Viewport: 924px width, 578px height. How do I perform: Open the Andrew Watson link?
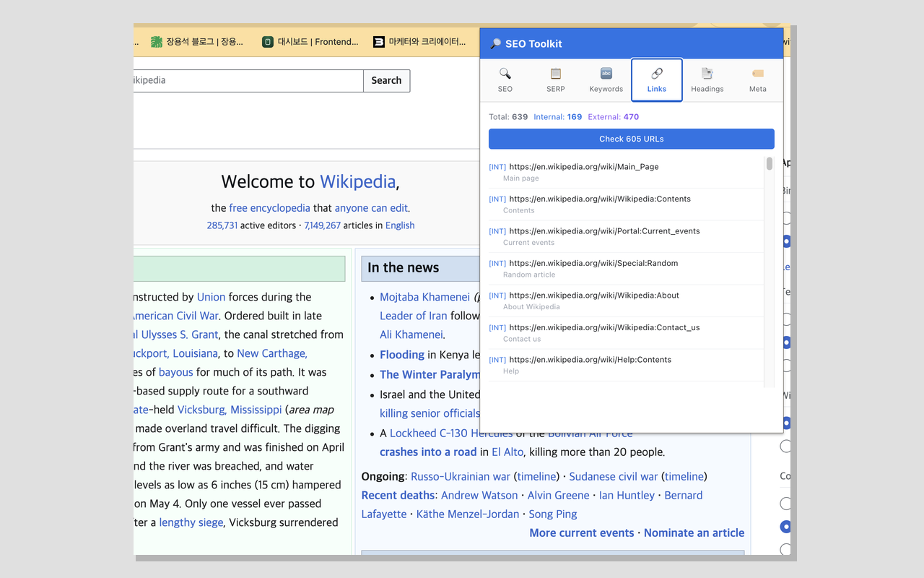(479, 495)
